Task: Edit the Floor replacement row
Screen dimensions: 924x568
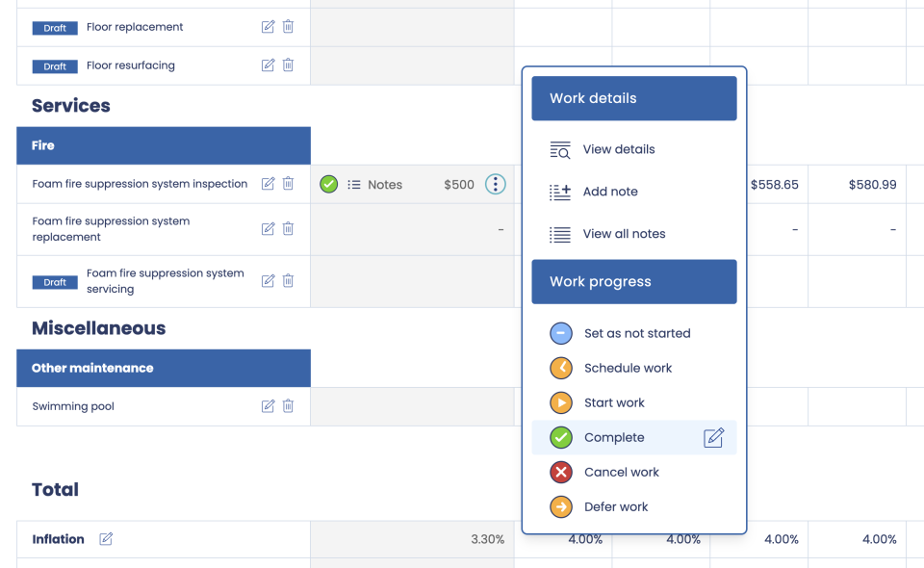Action: pos(268,27)
